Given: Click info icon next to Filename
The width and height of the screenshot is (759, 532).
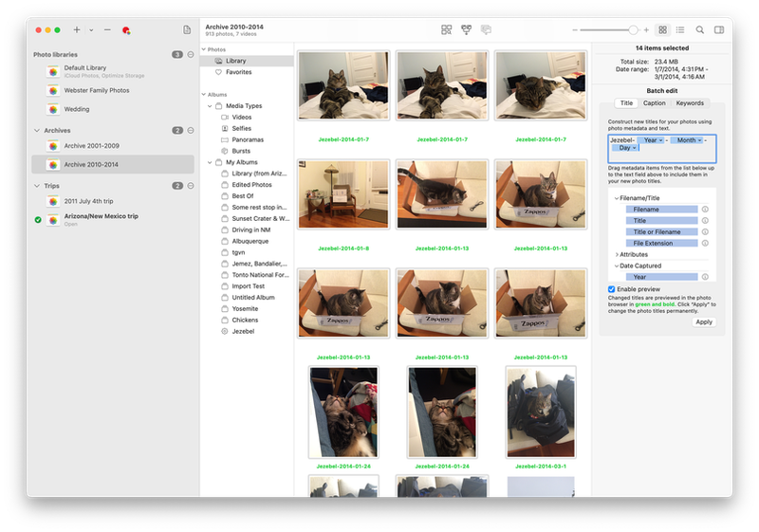Looking at the screenshot, I should pos(705,209).
